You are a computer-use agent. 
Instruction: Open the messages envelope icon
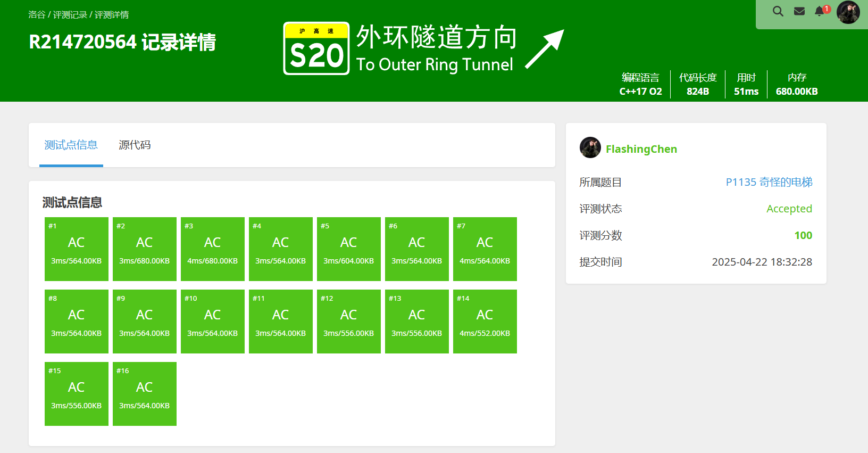coord(799,11)
